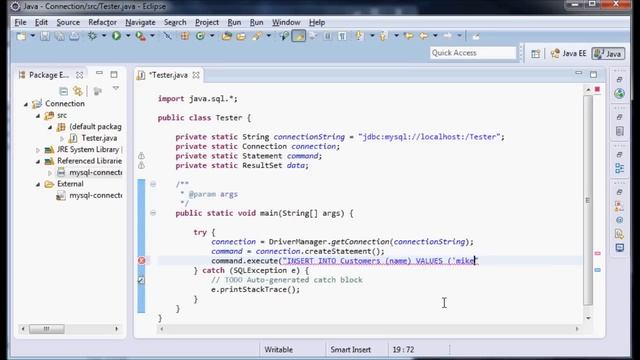Screen dimensions: 640x360
Task: Toggle Block Selection Mode icon
Action: click(328, 36)
